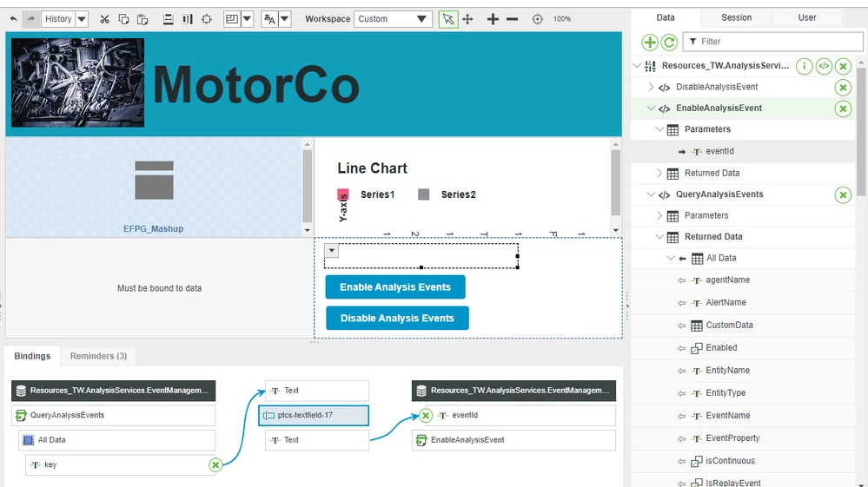The height and width of the screenshot is (487, 868).
Task: Click the green refresh data icon
Action: point(669,42)
